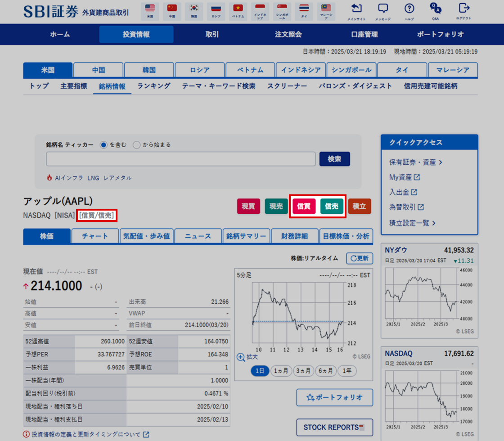This screenshot has height=441, width=504.
Task: Switch to the チャート stock tab
Action: tap(95, 236)
